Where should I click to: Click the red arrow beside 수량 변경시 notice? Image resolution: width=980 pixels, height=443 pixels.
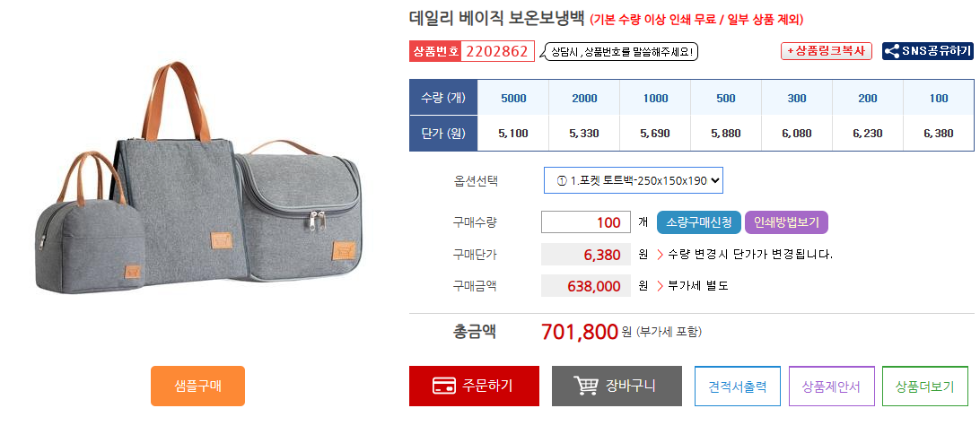pyautogui.click(x=660, y=255)
